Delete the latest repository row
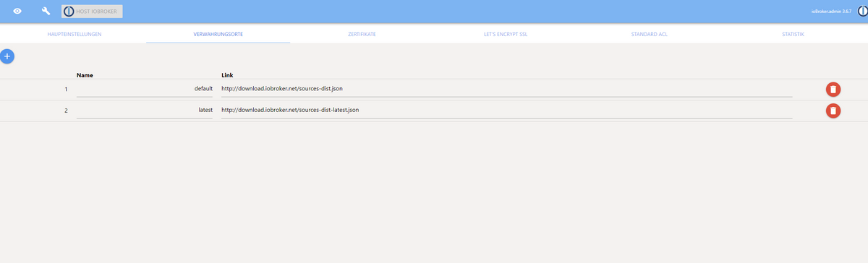The height and width of the screenshot is (263, 868). 833,111
